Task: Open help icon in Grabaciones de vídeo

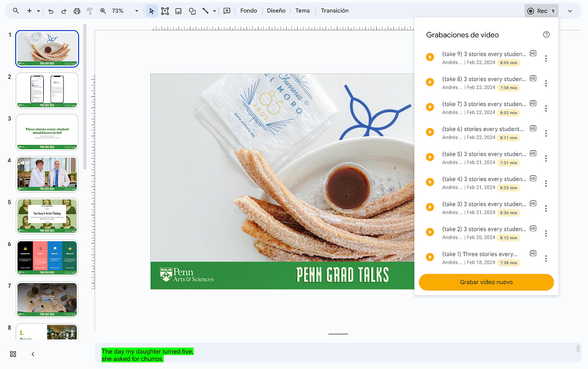Action: tap(546, 35)
